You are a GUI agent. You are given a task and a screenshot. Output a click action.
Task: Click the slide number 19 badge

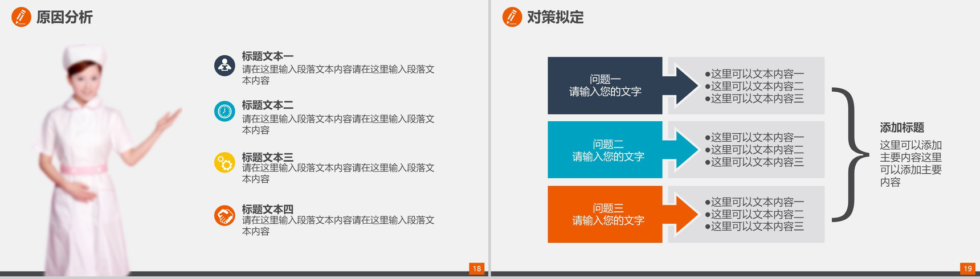[x=967, y=269]
